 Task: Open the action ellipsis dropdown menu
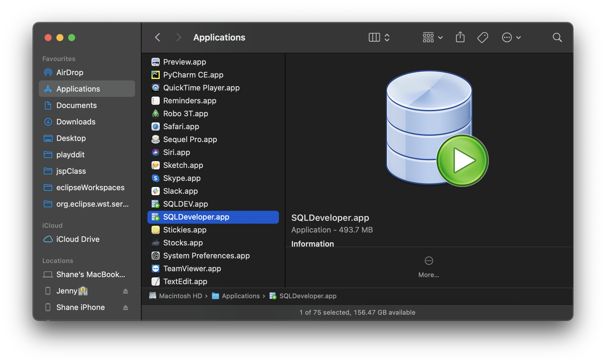(x=511, y=37)
